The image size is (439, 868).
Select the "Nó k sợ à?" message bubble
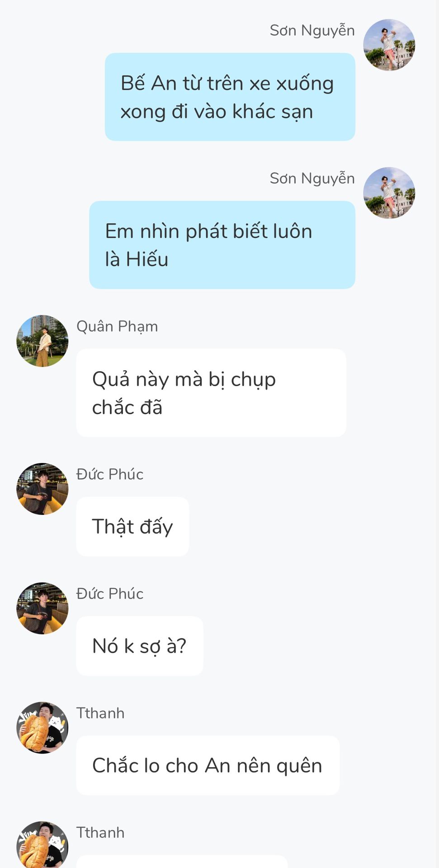(x=140, y=646)
